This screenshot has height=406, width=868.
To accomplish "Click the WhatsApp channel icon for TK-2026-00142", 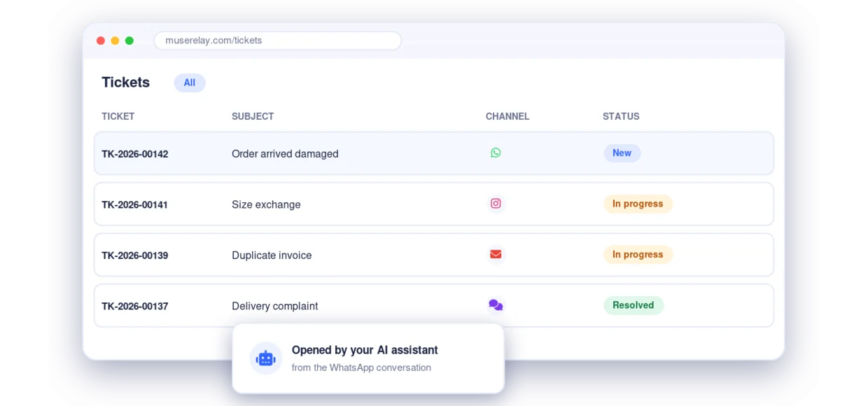I will [496, 153].
